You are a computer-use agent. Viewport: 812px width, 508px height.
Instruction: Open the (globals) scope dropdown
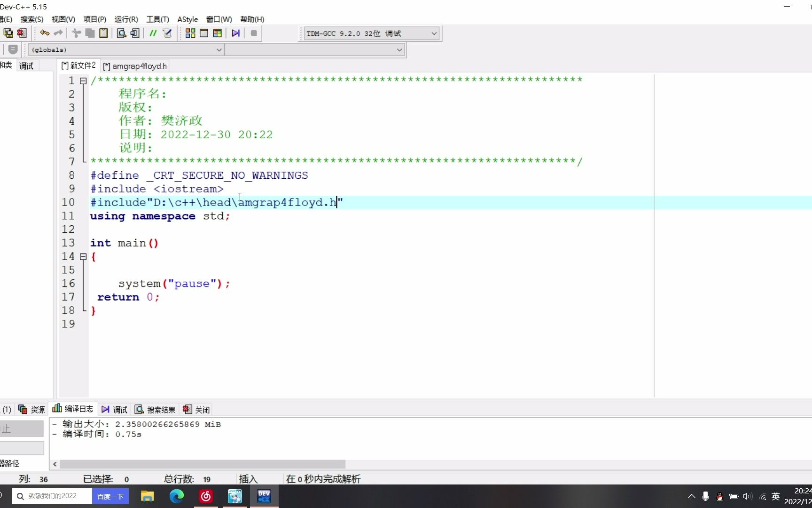coord(126,50)
